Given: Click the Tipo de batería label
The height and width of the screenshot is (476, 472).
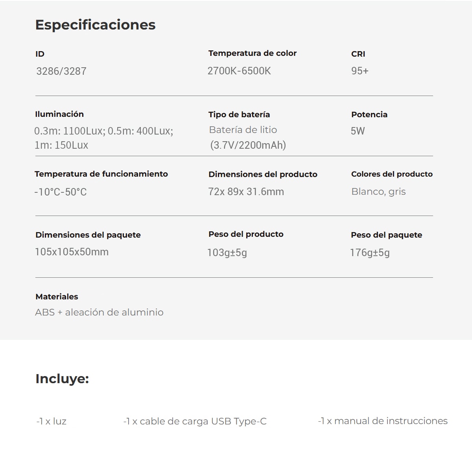Looking at the screenshot, I should pyautogui.click(x=239, y=114).
